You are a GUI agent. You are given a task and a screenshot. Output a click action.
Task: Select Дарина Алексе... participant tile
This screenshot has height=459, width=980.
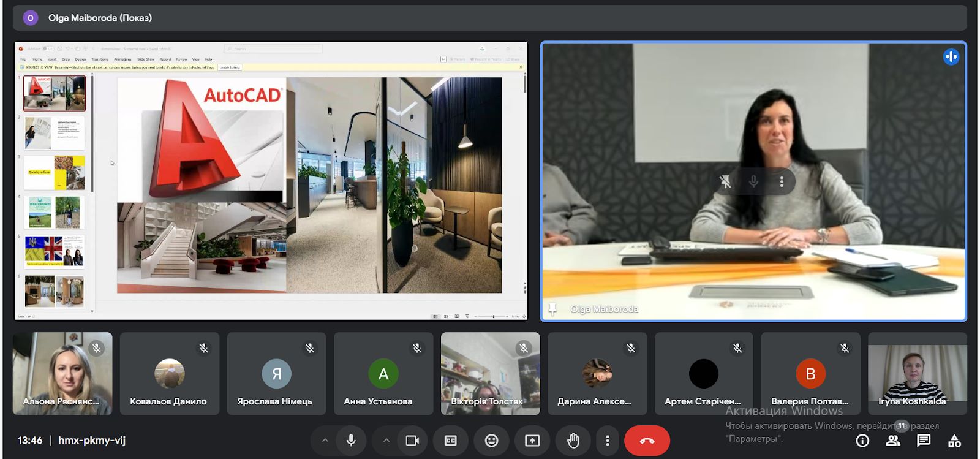pyautogui.click(x=597, y=374)
